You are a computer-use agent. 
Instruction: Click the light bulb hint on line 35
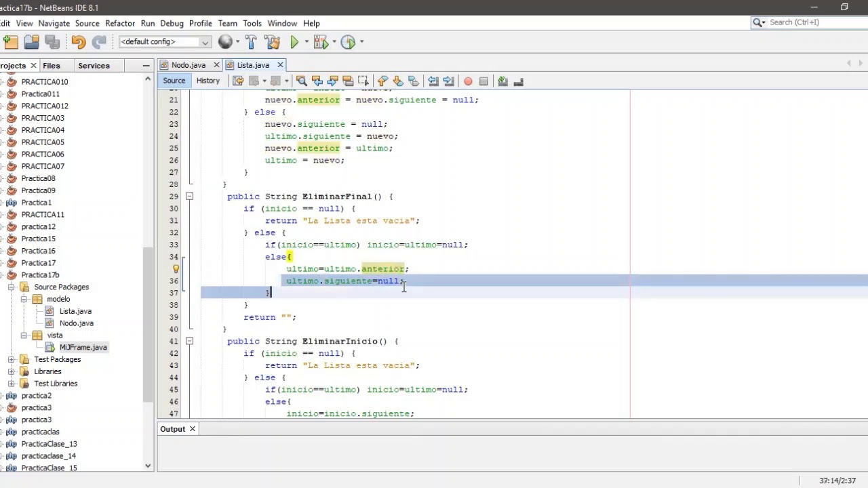point(176,269)
